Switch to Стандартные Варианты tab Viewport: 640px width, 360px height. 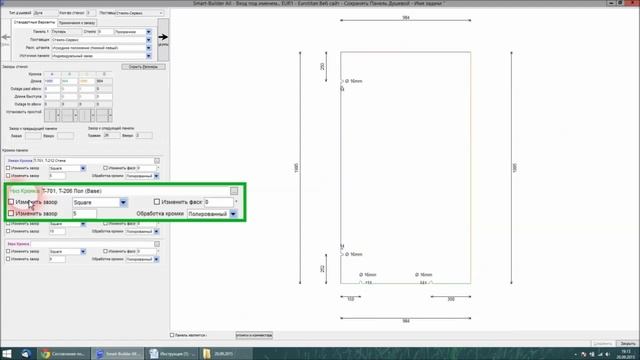(x=34, y=22)
